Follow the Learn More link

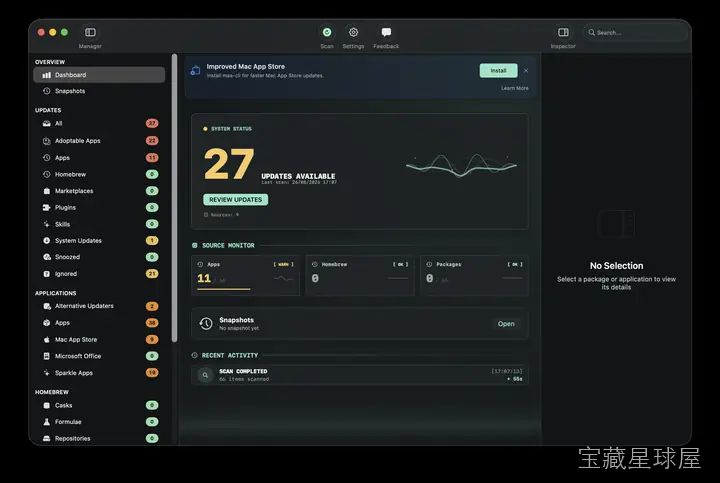point(514,88)
